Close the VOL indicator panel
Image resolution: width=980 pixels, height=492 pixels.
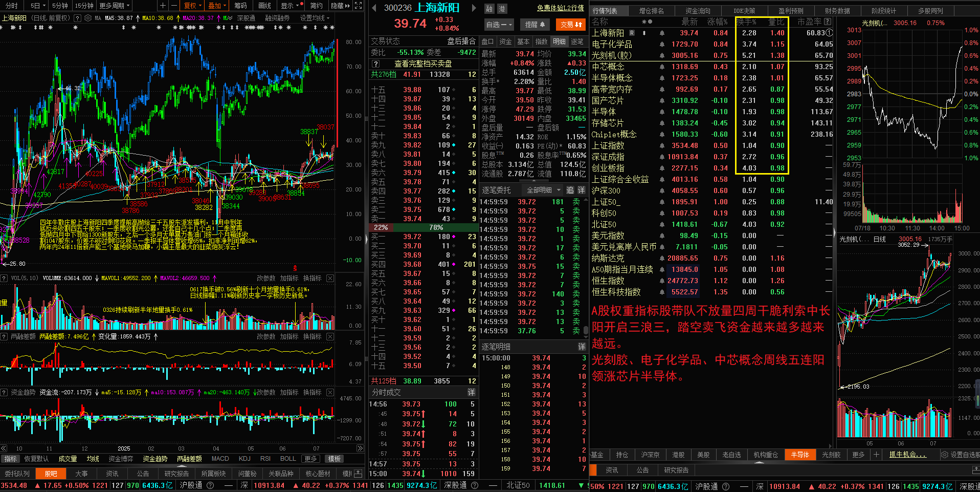click(x=330, y=279)
